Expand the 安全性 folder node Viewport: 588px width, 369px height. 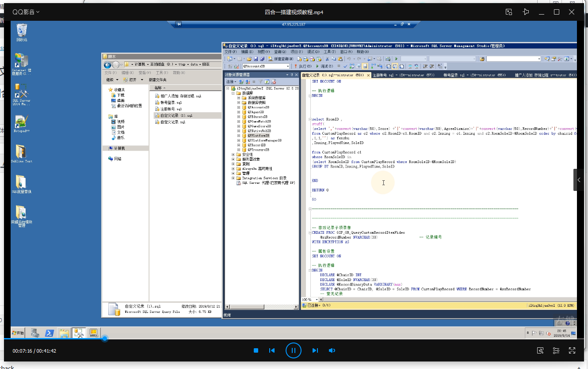click(233, 155)
